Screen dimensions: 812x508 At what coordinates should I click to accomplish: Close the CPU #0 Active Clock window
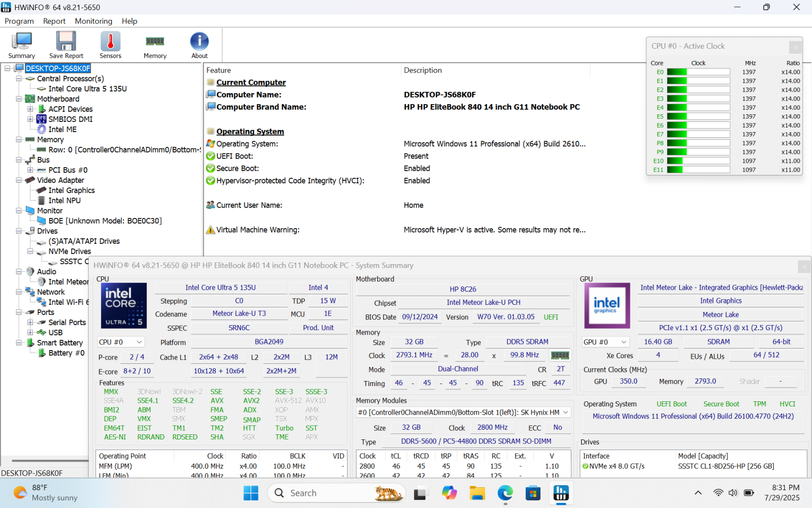point(795,47)
